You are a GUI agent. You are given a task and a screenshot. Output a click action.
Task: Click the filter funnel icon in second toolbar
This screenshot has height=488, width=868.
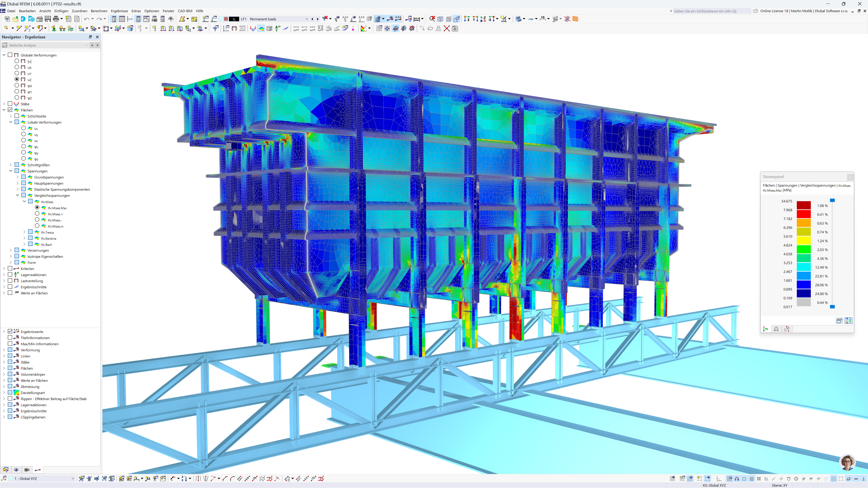pyautogui.click(x=215, y=29)
